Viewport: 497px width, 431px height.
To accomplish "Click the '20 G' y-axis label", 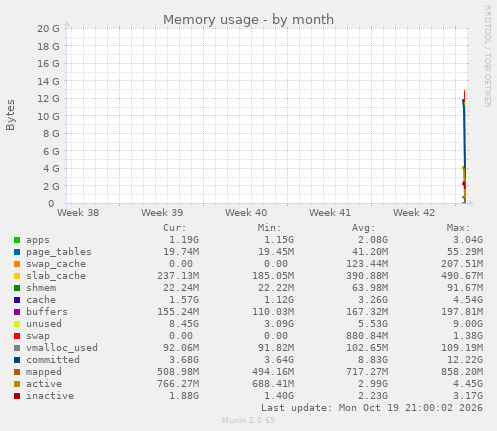I will point(48,29).
